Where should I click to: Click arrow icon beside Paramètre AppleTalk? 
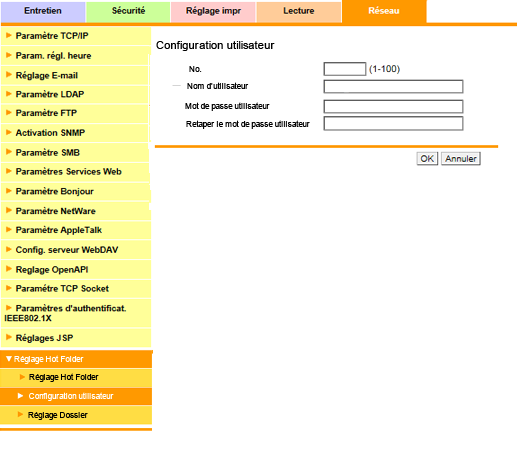9,229
